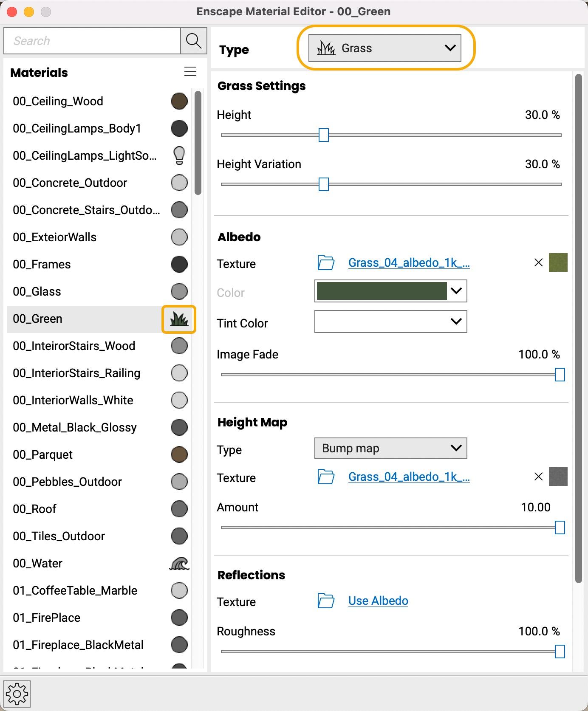Screen dimensions: 588x711
Task: Click the Height Map texture folder icon
Action: (x=326, y=477)
